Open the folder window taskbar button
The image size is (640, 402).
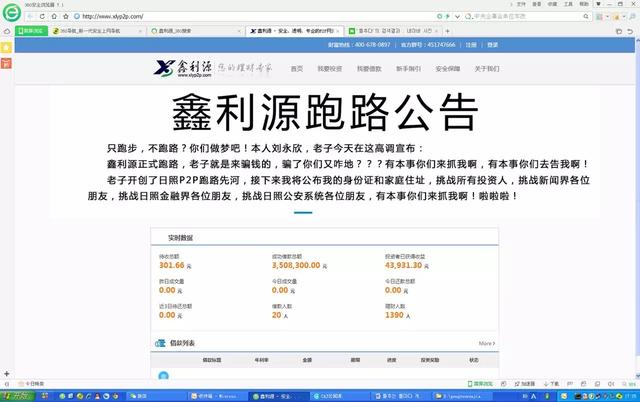(x=461, y=396)
